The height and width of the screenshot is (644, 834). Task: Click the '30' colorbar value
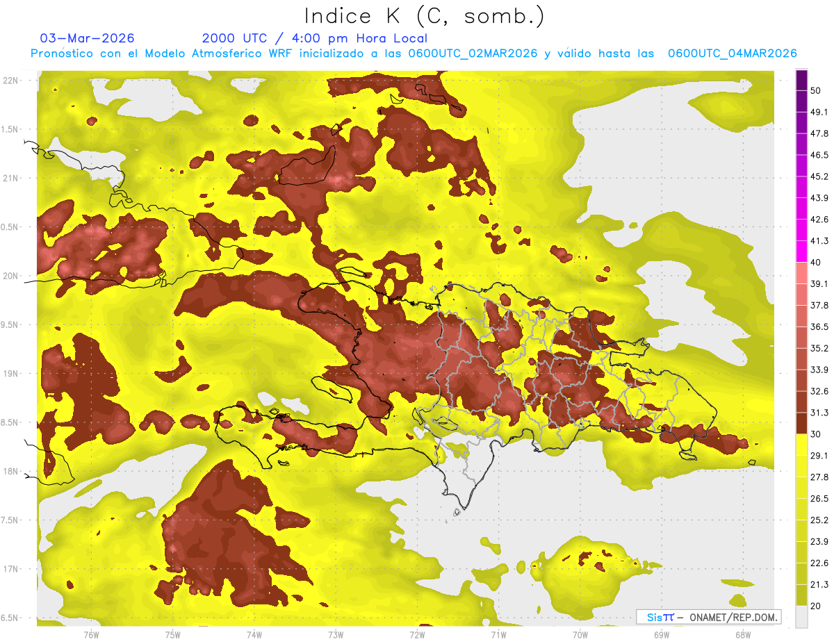[x=817, y=434]
